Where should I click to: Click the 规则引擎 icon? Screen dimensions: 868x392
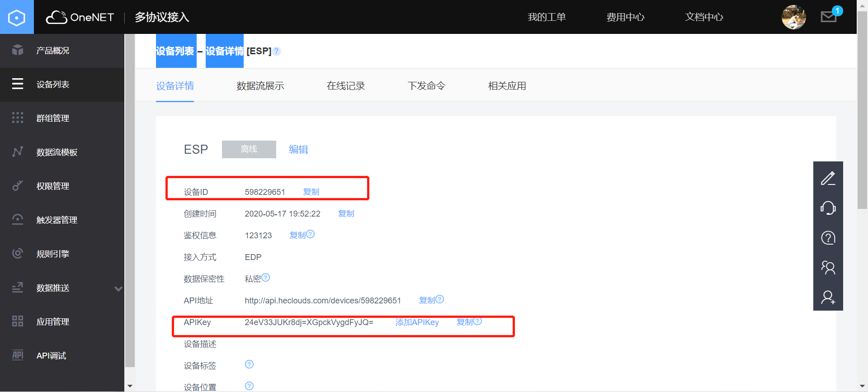pyautogui.click(x=18, y=253)
